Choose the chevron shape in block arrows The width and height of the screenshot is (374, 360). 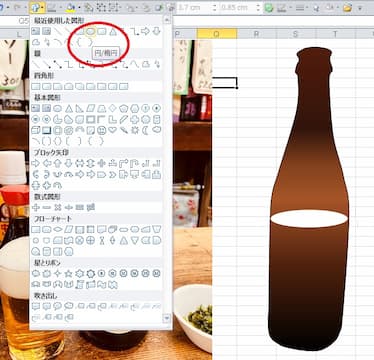[113, 174]
